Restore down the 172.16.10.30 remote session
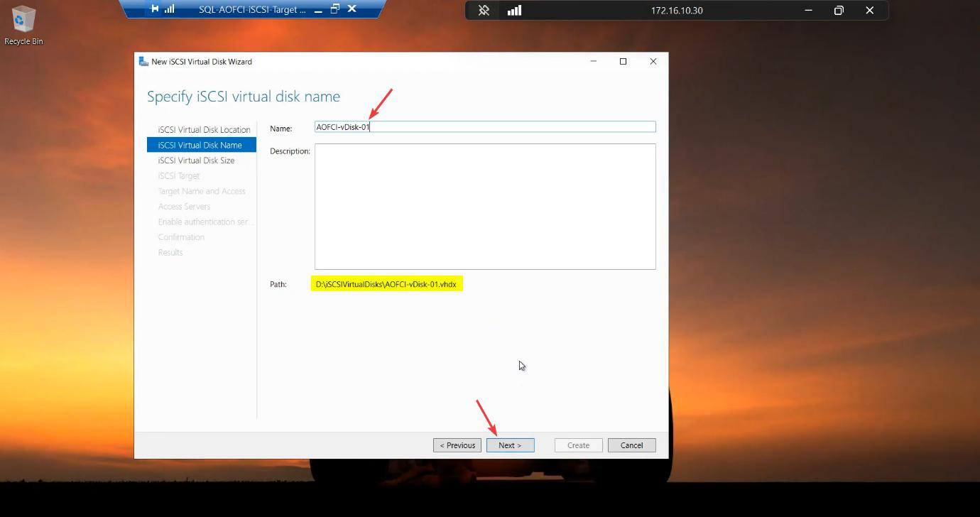The height and width of the screenshot is (517, 980). pyautogui.click(x=839, y=11)
